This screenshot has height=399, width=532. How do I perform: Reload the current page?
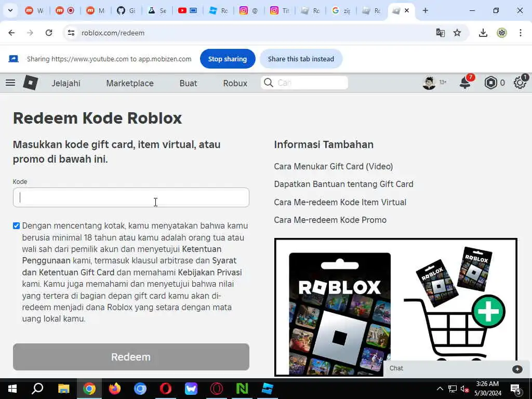[x=49, y=33]
